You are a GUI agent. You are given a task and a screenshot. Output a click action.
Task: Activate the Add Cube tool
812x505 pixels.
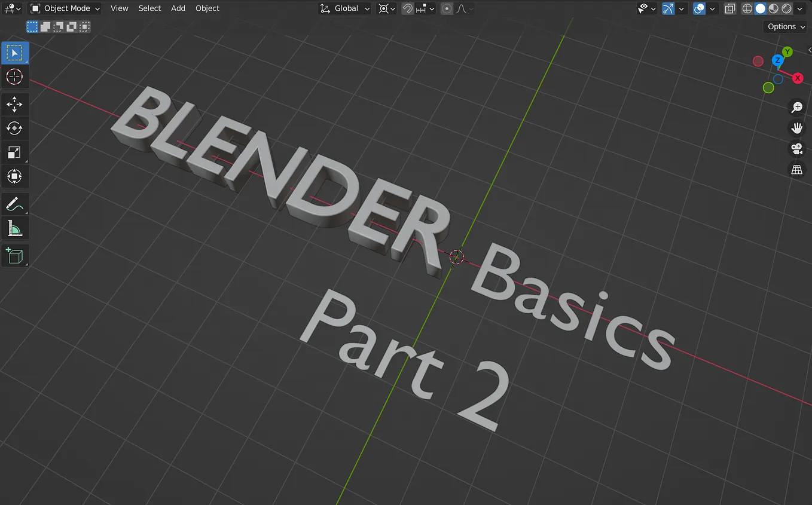pos(14,255)
